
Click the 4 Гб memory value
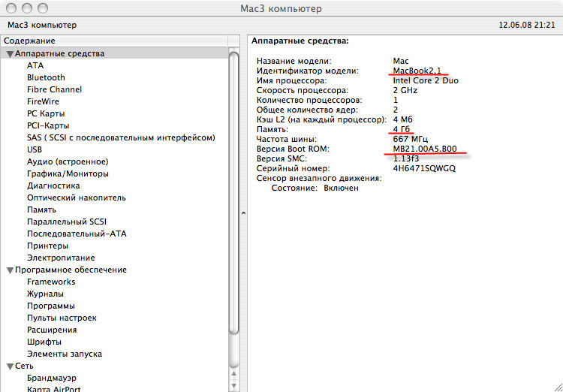(x=402, y=129)
